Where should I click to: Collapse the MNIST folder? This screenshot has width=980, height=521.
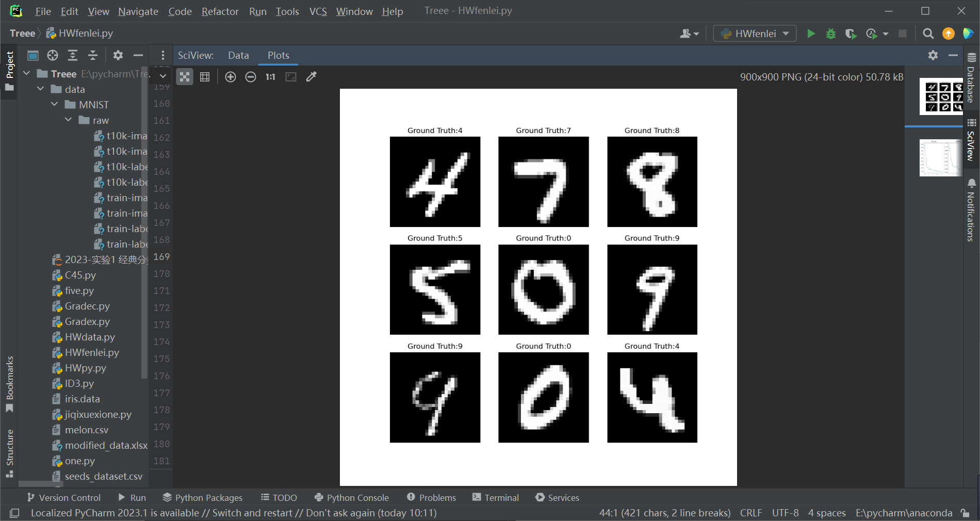point(55,104)
